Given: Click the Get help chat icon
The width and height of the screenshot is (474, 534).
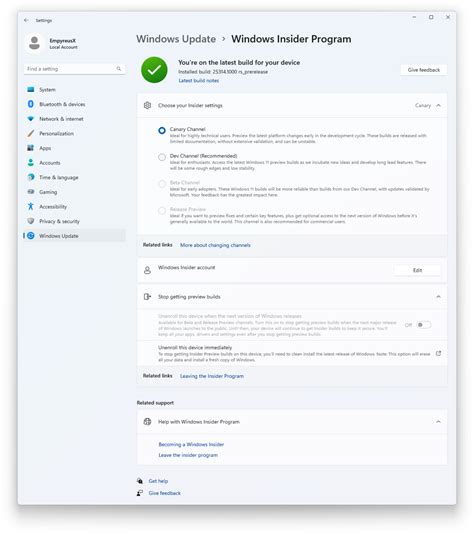Looking at the screenshot, I should click(140, 481).
